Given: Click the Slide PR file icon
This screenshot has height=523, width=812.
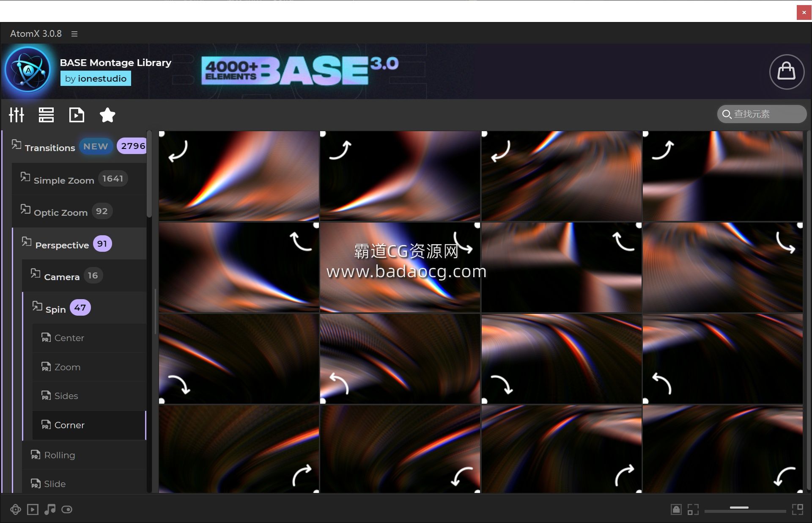Looking at the screenshot, I should point(36,484).
